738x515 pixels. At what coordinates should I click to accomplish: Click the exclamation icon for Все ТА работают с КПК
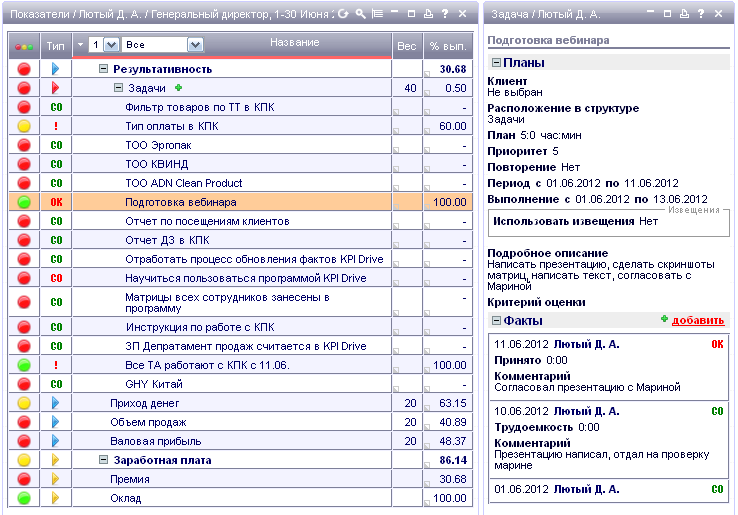coord(56,365)
